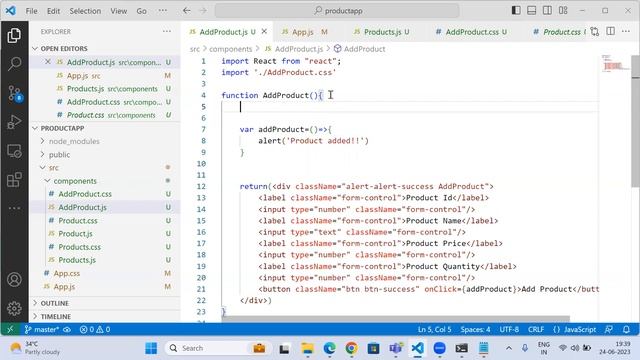Go to line Ln 5, Col 5

pyautogui.click(x=435, y=329)
